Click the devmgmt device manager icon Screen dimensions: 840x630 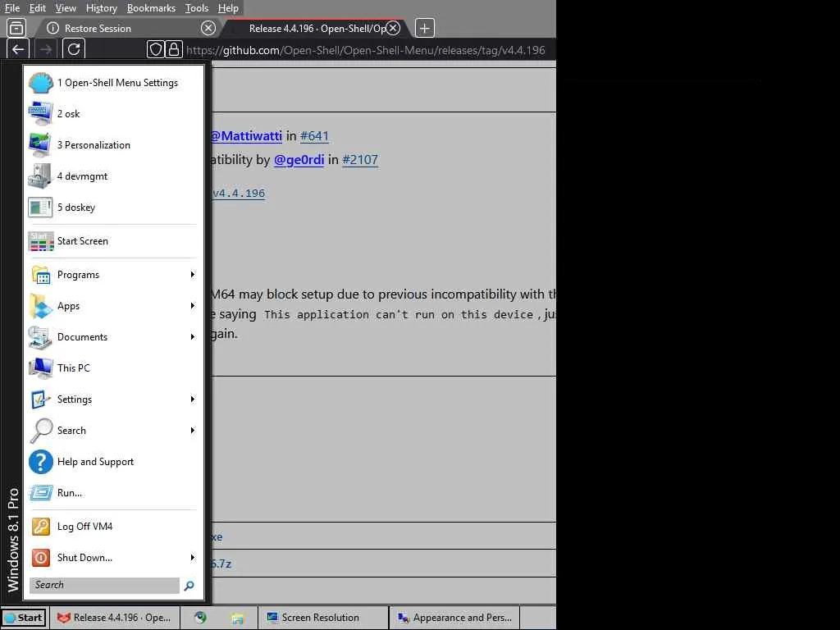click(x=41, y=176)
